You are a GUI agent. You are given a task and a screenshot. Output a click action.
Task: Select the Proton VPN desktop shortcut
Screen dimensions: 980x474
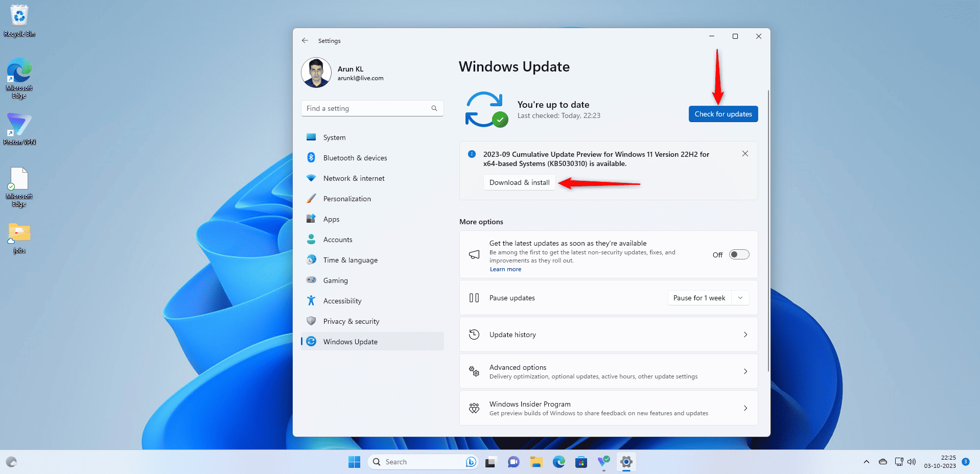19,129
